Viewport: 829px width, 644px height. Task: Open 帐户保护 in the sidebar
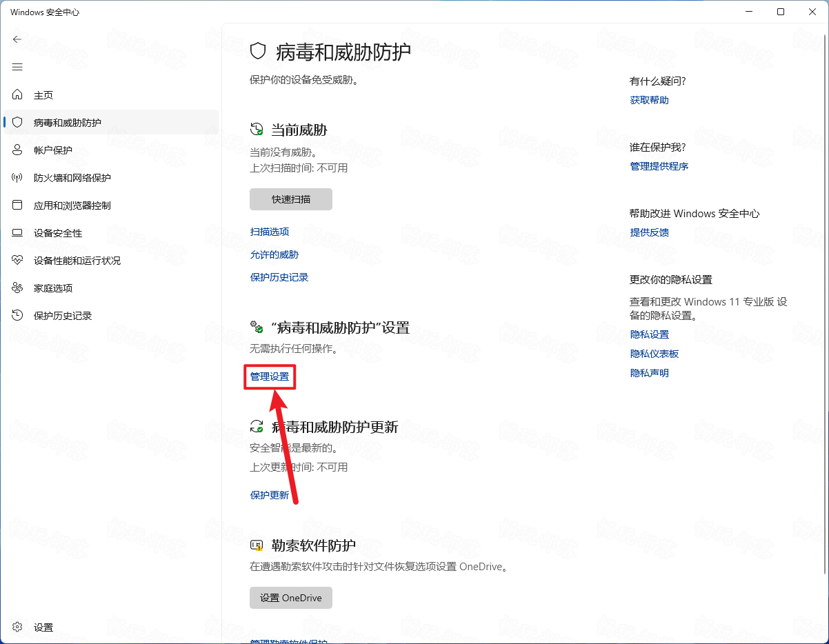110,150
